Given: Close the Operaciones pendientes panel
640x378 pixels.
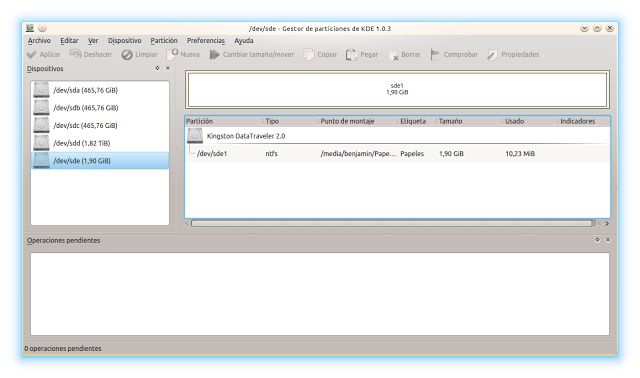Looking at the screenshot, I should click(x=608, y=240).
